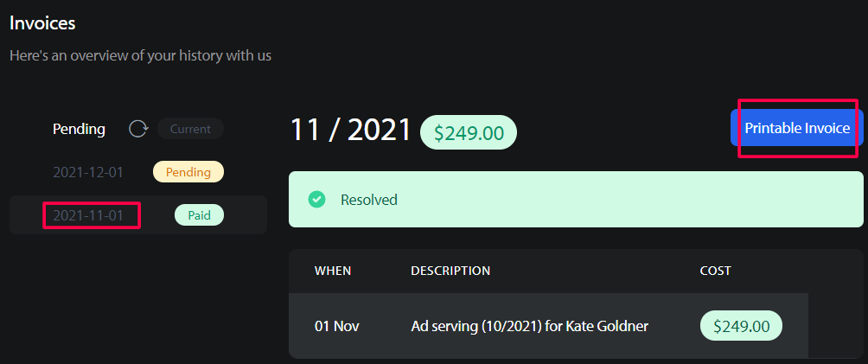Screen dimensions: 868x364
Task: Click the green checkmark icon beside Resolved
Action: click(x=316, y=200)
